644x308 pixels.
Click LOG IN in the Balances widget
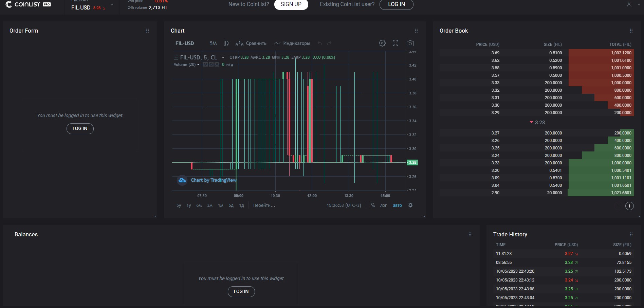coord(241,291)
